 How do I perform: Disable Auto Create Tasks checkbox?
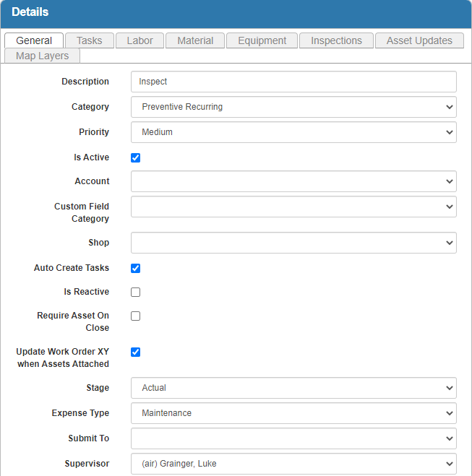[x=135, y=268]
